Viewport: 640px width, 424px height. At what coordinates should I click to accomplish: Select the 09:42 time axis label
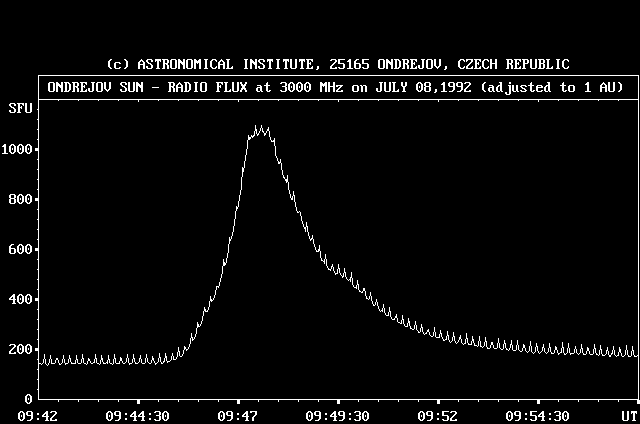click(40, 415)
